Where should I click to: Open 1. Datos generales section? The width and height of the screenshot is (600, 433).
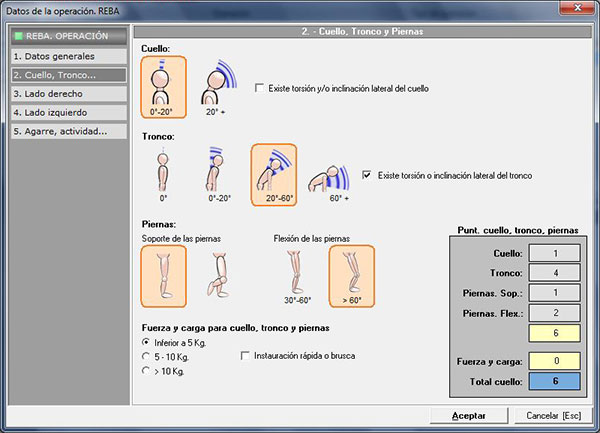click(69, 56)
